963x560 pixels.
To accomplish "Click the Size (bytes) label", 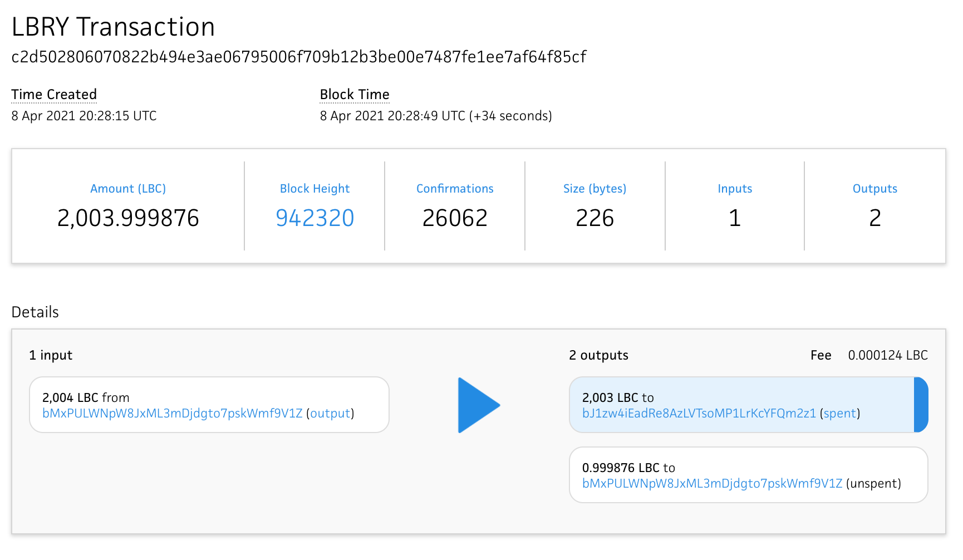I will [x=595, y=189].
